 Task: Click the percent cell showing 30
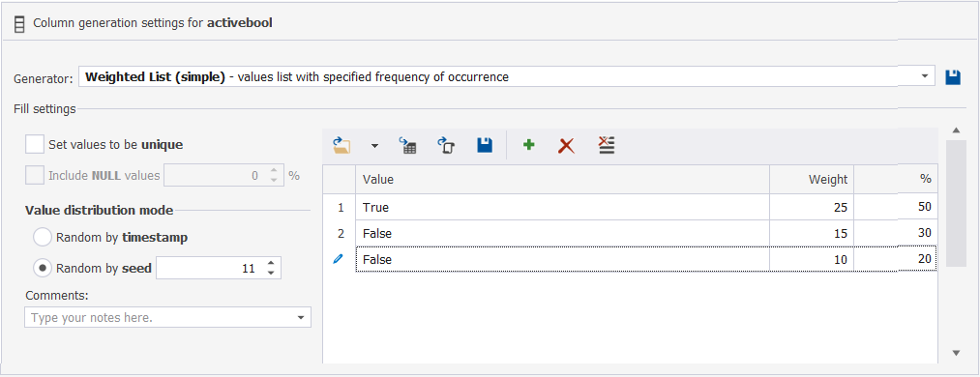(896, 233)
